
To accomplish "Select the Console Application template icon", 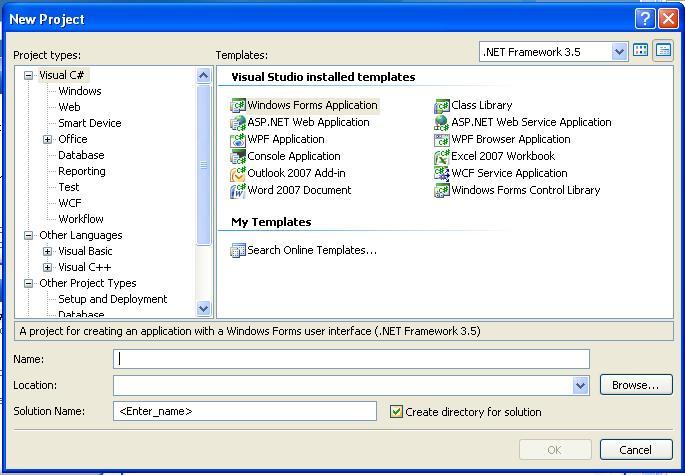I will pyautogui.click(x=238, y=156).
